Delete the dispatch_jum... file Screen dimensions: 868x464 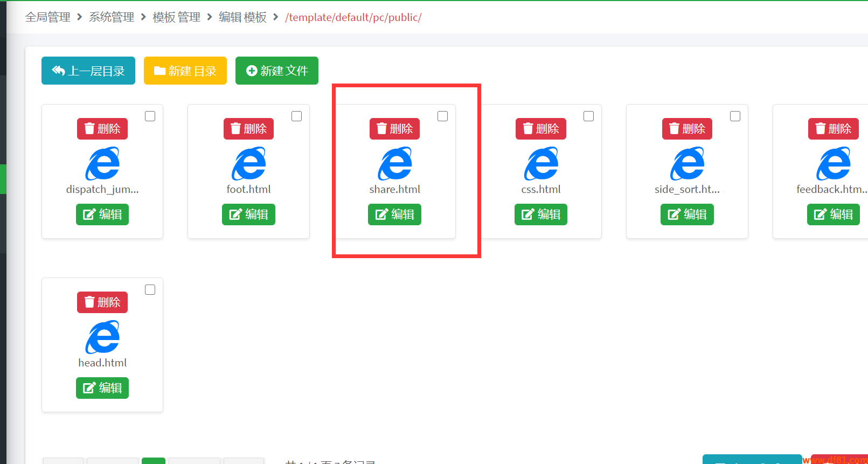[x=102, y=129]
